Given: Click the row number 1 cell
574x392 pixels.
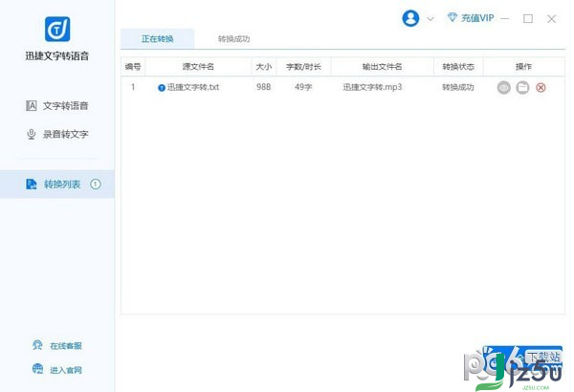Looking at the screenshot, I should tap(133, 87).
